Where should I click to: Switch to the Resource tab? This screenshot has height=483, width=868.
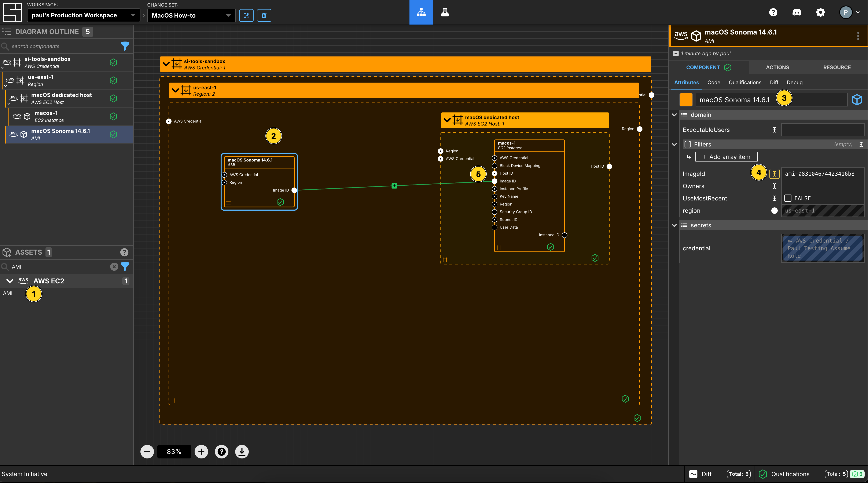pyautogui.click(x=837, y=68)
